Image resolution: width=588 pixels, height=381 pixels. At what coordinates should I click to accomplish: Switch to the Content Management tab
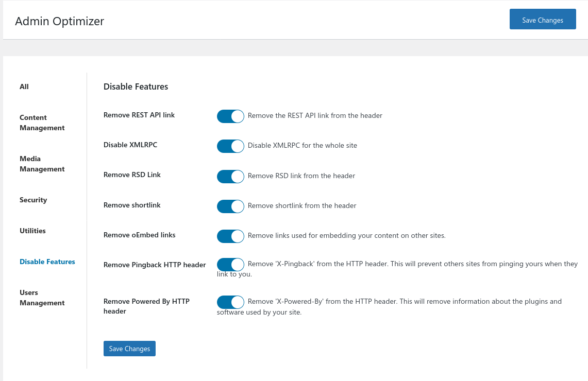tap(42, 123)
